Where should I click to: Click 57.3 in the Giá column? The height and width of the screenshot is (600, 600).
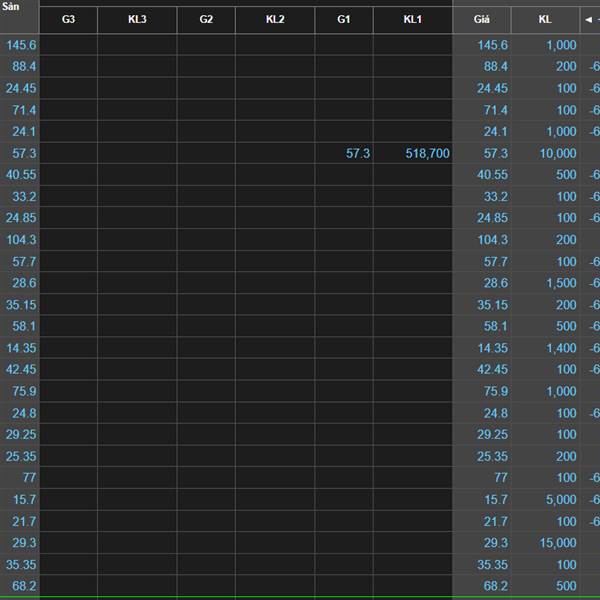click(x=496, y=153)
